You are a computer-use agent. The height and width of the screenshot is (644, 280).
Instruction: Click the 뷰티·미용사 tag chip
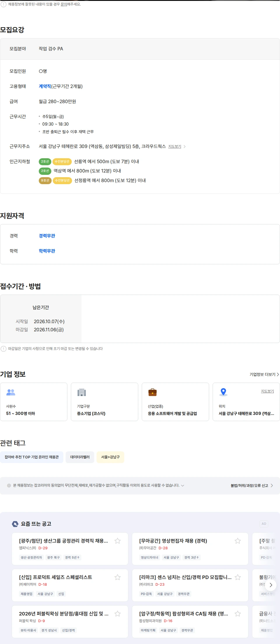coord(28,630)
